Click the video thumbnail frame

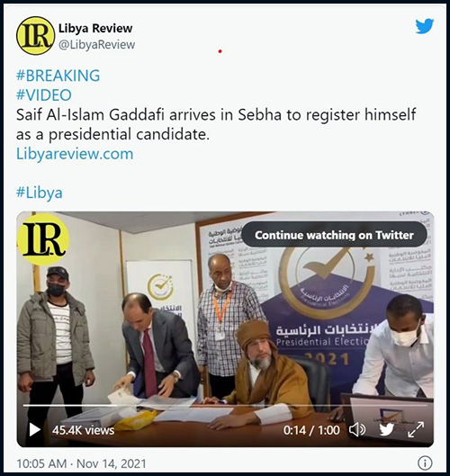click(225, 329)
